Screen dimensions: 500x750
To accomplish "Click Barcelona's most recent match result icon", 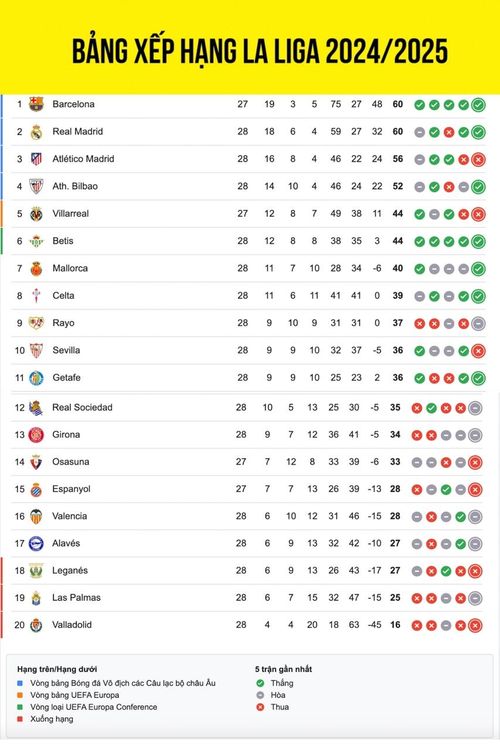I will [x=478, y=105].
